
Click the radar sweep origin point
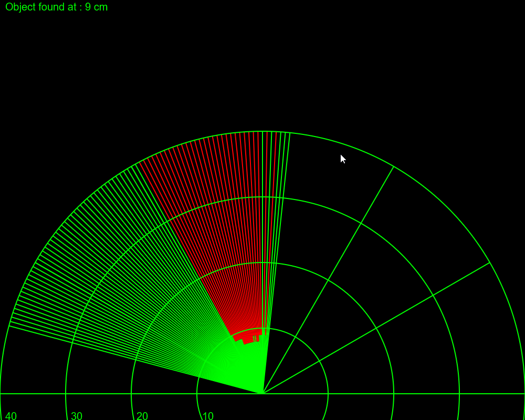click(264, 392)
